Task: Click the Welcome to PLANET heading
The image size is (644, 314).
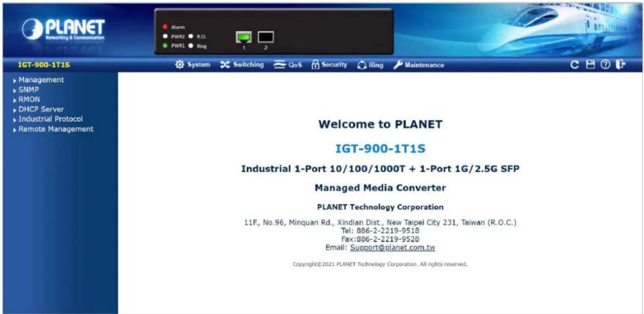Action: pos(381,125)
